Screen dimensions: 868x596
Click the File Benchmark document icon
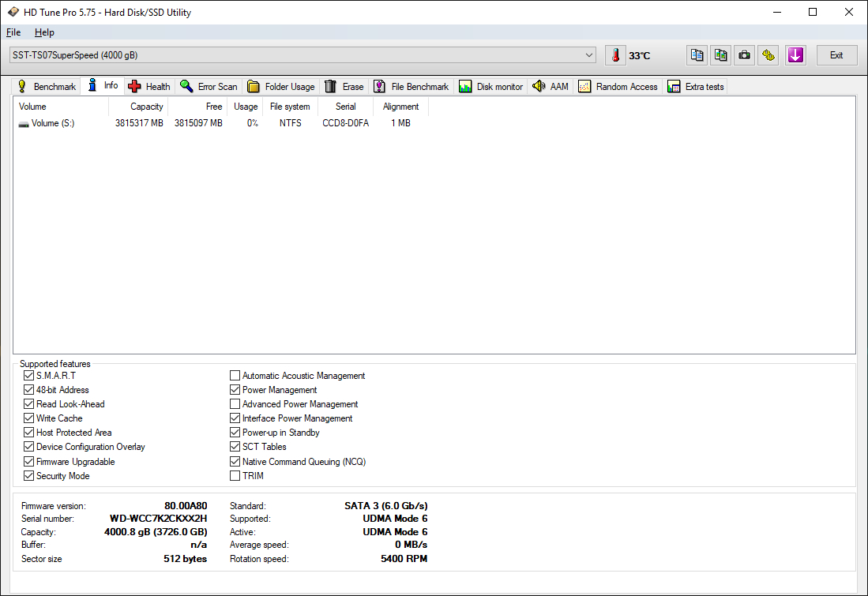click(379, 86)
